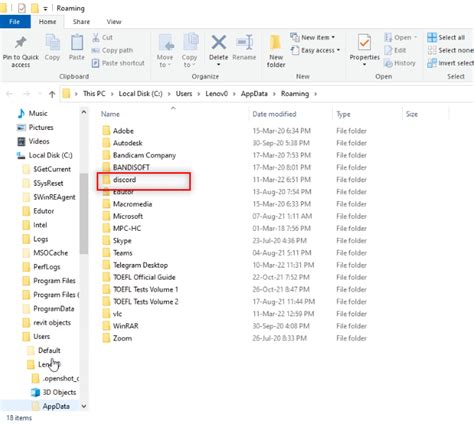
Task: Open Quick Access Toolbar customize dropdown
Action: click(45, 8)
